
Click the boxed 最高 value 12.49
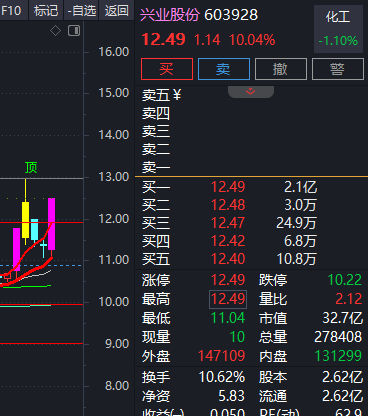point(228,299)
